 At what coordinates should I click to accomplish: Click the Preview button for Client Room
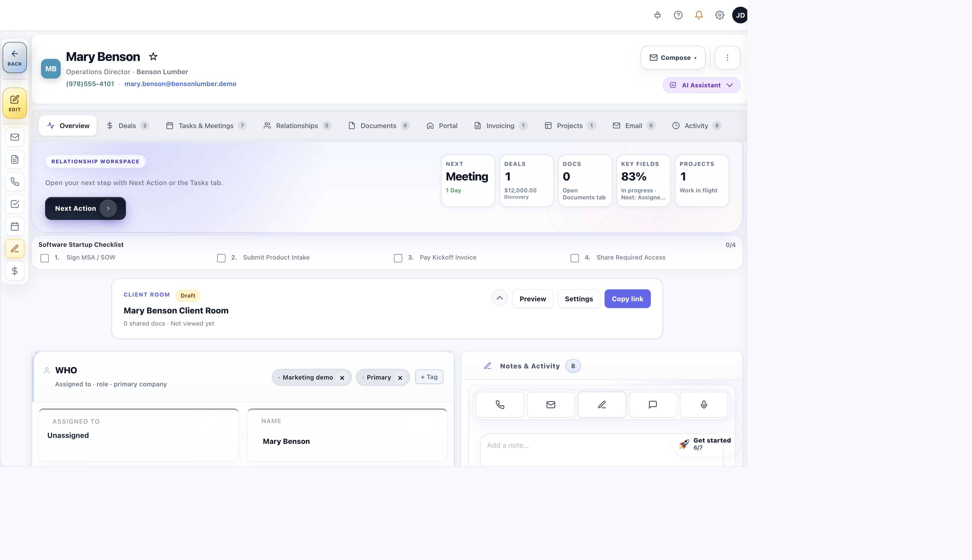532,299
